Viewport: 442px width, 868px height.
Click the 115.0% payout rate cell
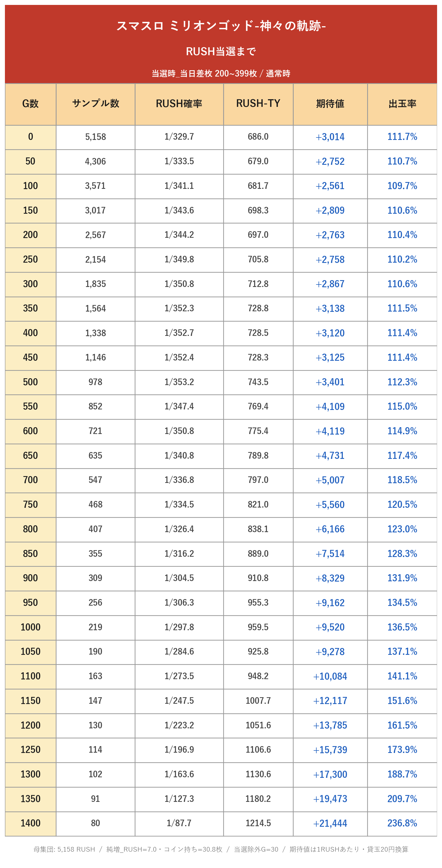pyautogui.click(x=402, y=407)
